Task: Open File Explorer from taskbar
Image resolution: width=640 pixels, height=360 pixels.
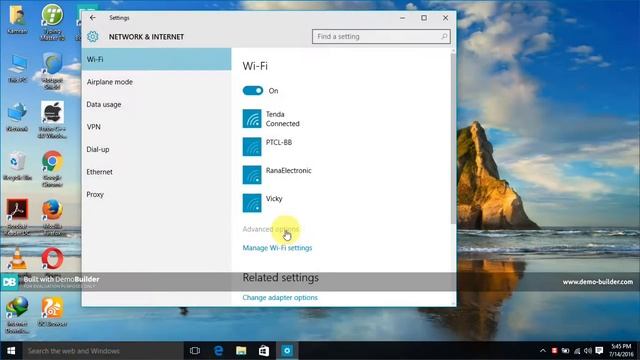Action: pyautogui.click(x=241, y=351)
